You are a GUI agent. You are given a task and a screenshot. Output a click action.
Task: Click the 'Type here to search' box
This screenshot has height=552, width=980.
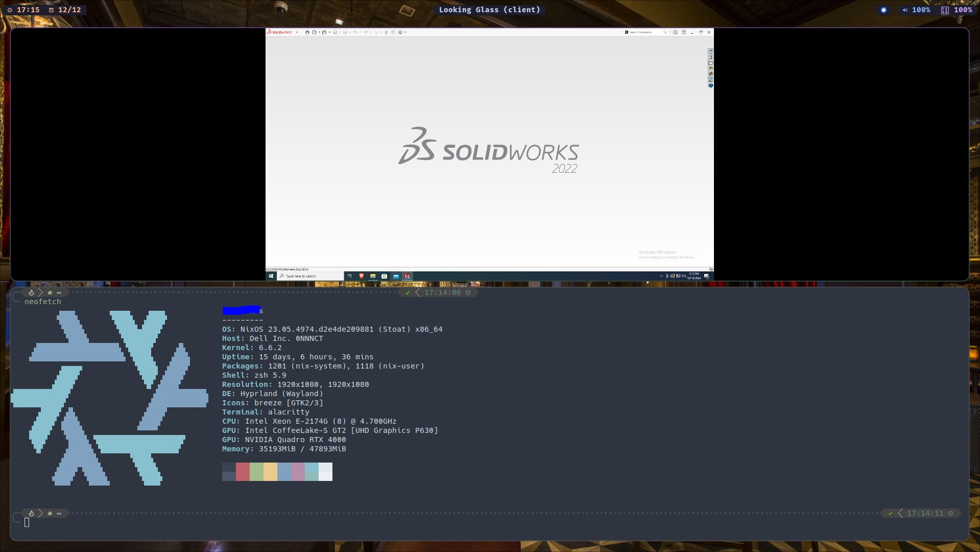[310, 276]
